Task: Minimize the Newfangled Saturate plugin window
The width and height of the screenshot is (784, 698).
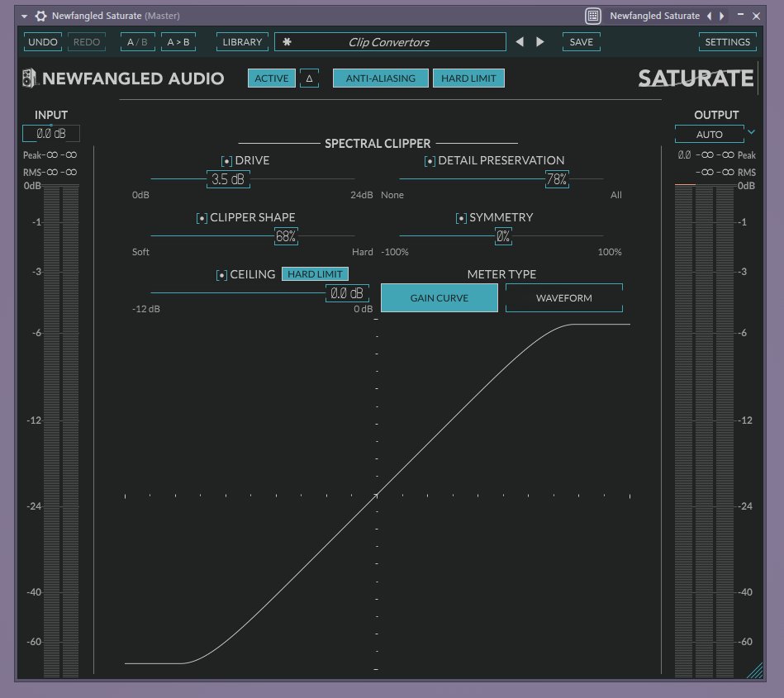Action: pyautogui.click(x=740, y=15)
